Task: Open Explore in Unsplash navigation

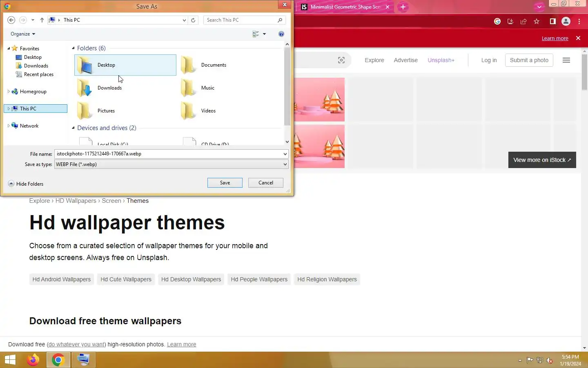Action: [374, 60]
